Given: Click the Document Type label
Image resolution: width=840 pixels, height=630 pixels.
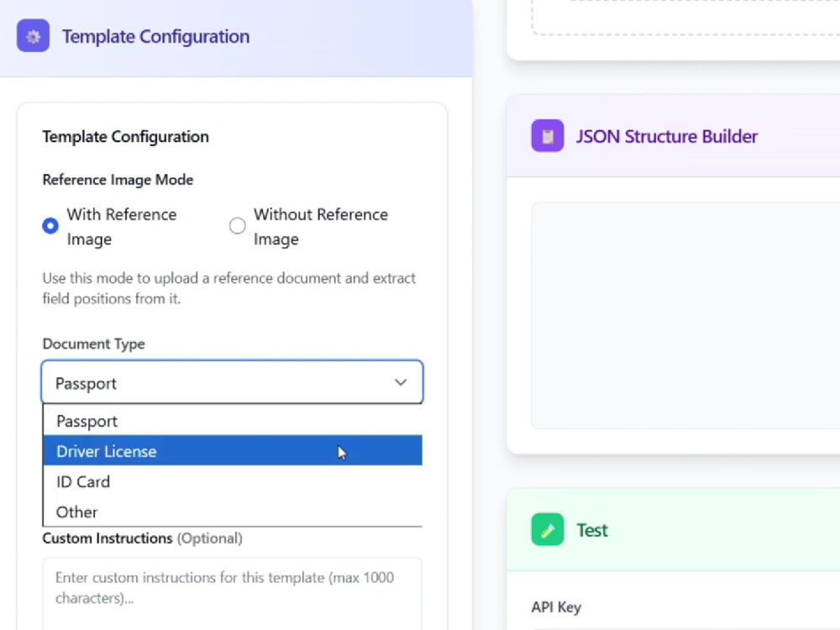Looking at the screenshot, I should click(x=94, y=344).
